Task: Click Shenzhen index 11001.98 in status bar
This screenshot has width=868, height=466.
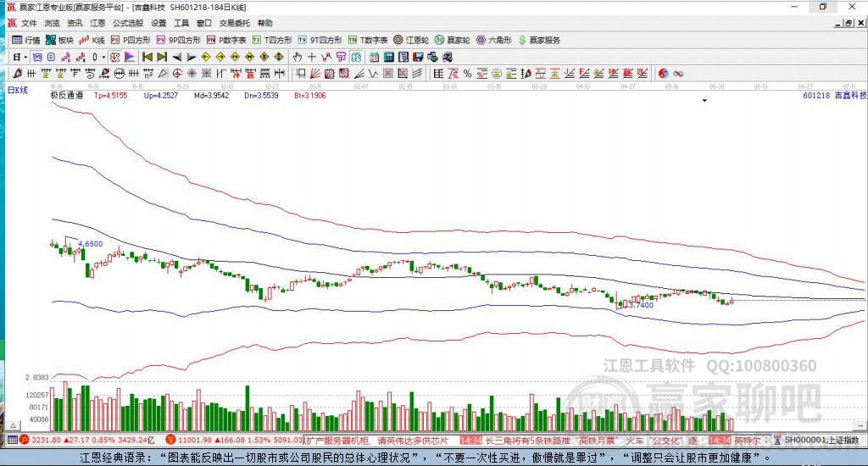Action: tap(196, 440)
